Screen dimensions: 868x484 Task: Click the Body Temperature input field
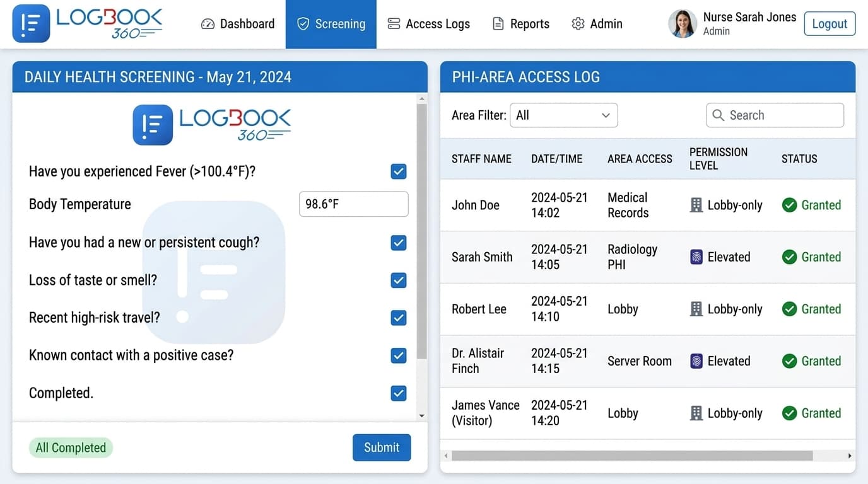pyautogui.click(x=353, y=204)
